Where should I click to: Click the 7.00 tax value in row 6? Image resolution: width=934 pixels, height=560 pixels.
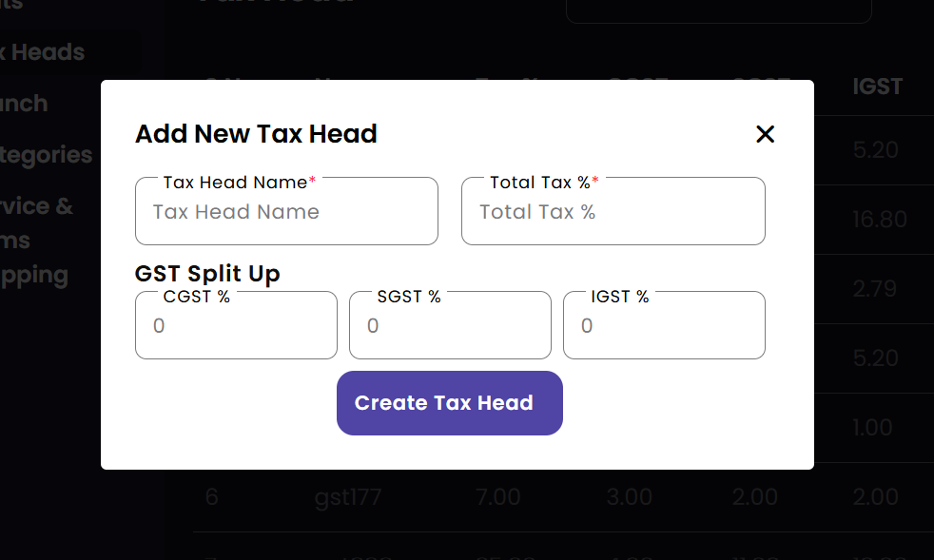(x=496, y=497)
